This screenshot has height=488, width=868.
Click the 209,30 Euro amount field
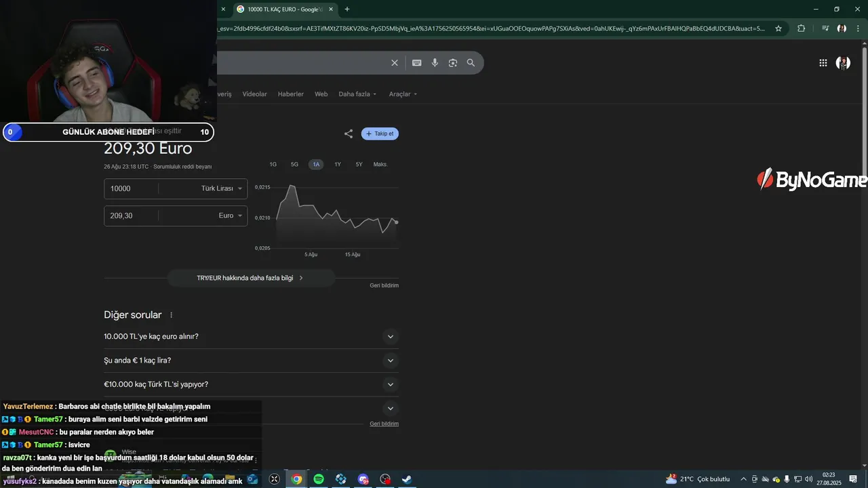(x=132, y=216)
